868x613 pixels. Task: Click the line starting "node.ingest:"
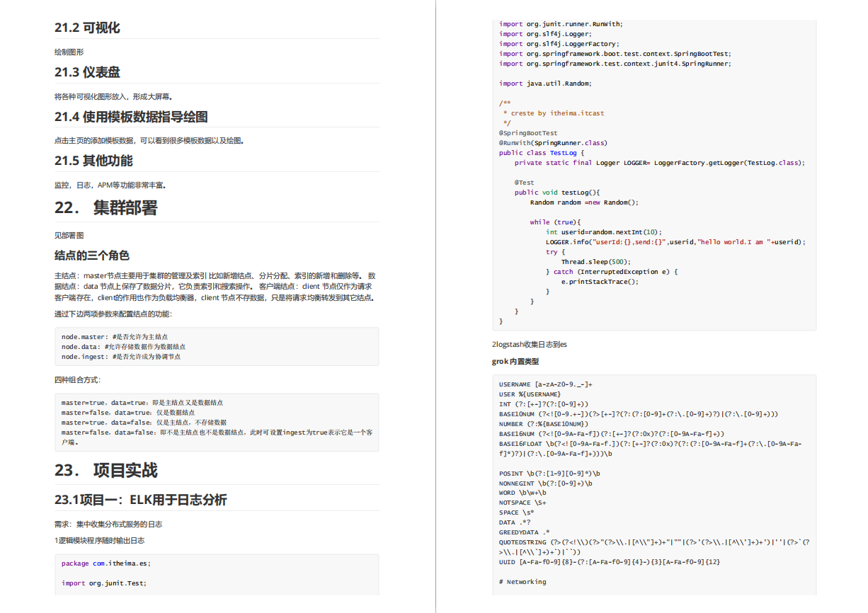(121, 357)
